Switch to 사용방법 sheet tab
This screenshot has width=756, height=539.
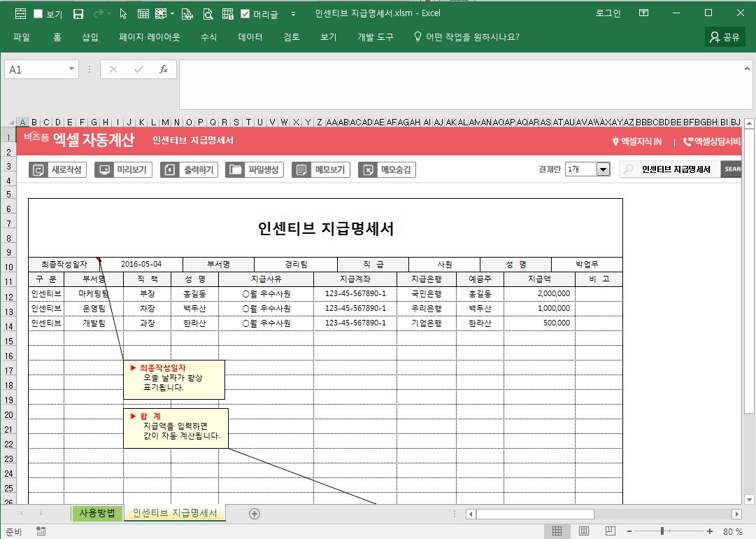point(97,513)
